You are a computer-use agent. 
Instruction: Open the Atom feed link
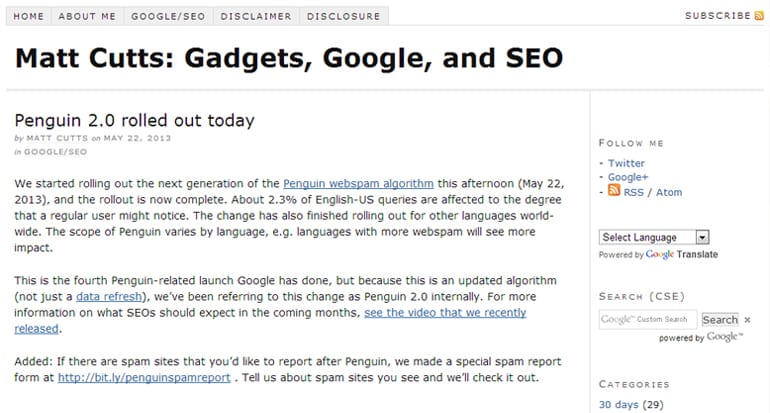coord(669,192)
